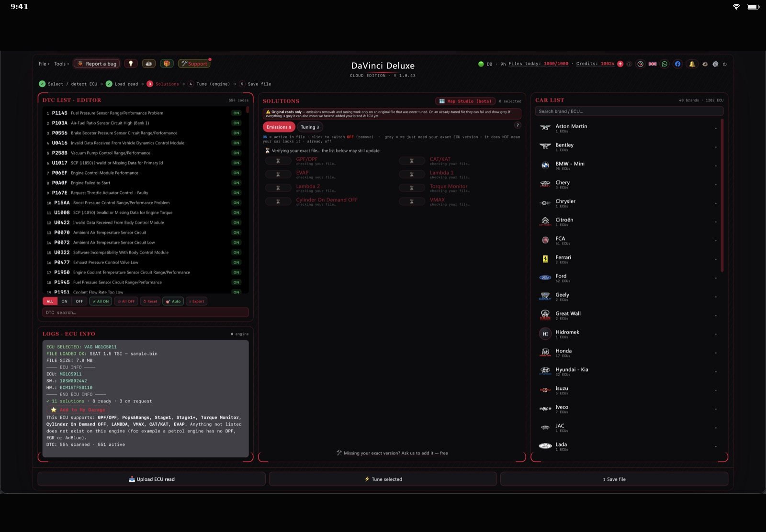Click the Car List scrollbar
This screenshot has height=532, width=766.
722,196
